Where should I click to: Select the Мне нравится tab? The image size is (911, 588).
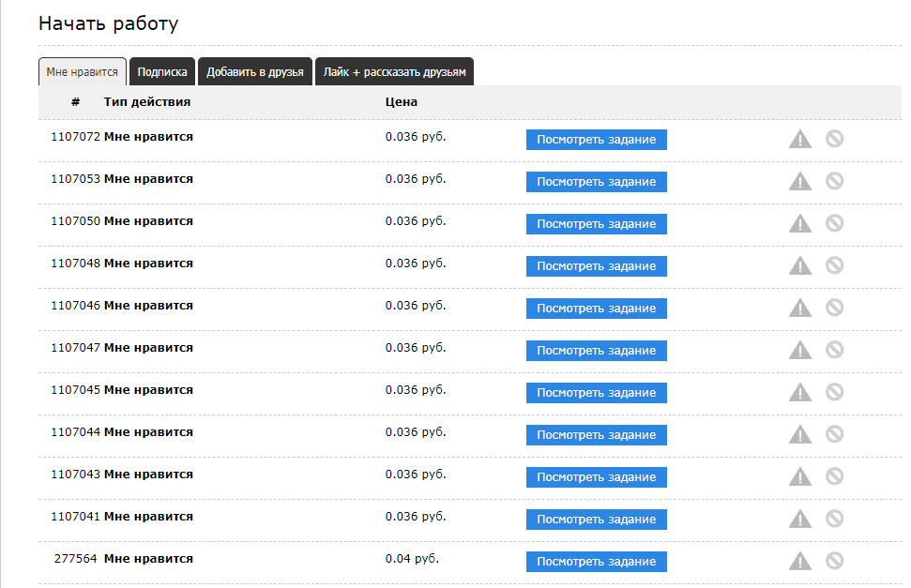(x=83, y=71)
